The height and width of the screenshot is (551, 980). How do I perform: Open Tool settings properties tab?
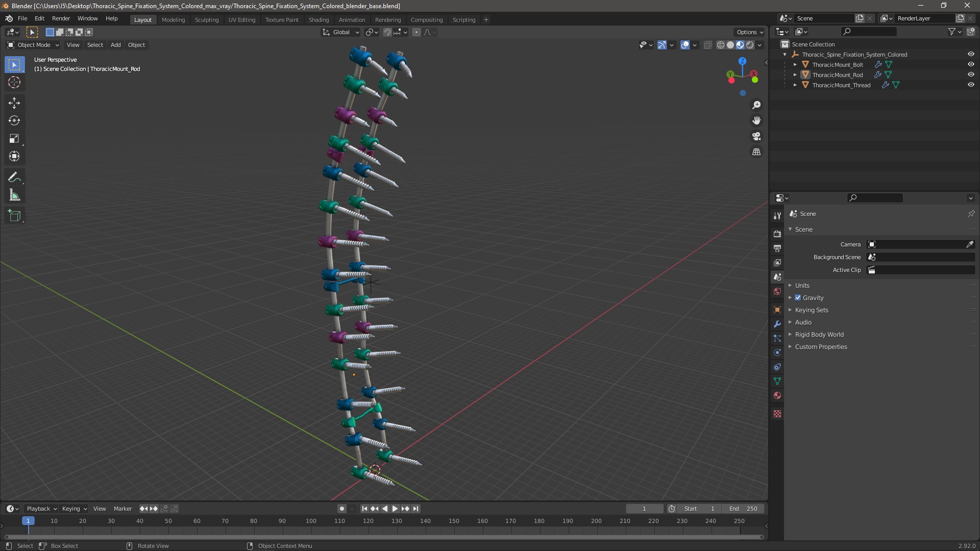[777, 215]
